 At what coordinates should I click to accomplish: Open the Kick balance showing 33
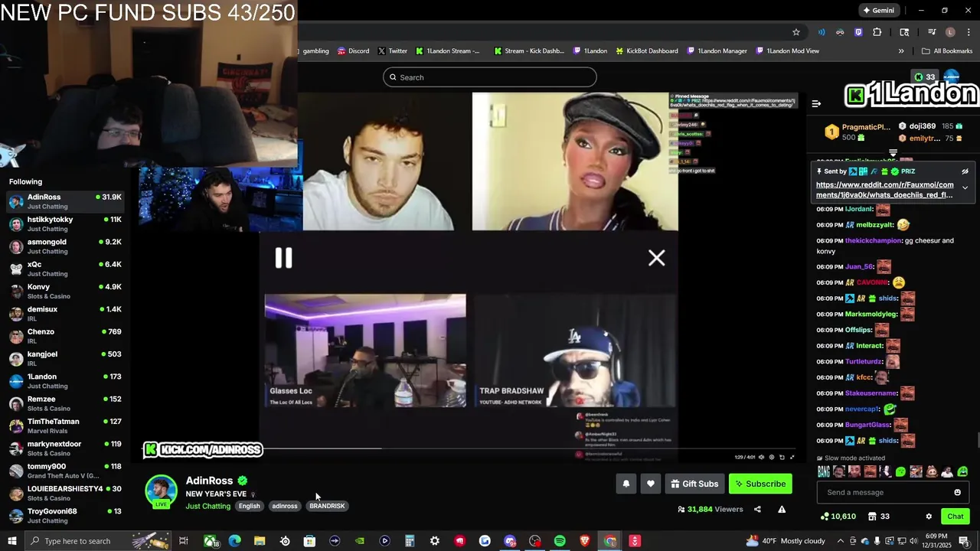tap(924, 77)
